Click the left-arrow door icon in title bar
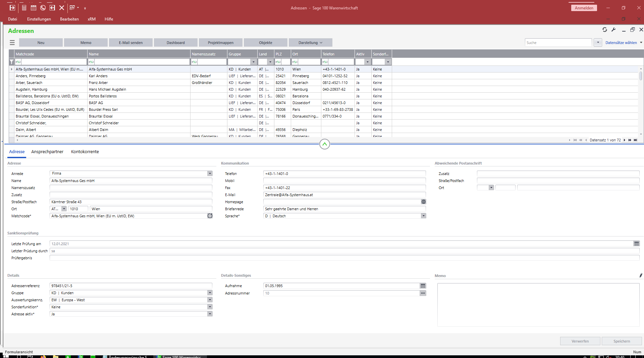The width and height of the screenshot is (644, 358). click(52, 8)
